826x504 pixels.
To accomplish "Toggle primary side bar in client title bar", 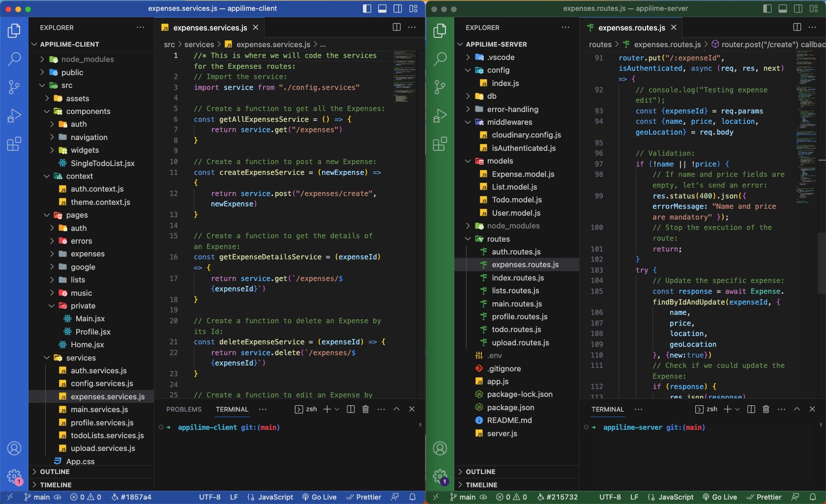I will pyautogui.click(x=367, y=8).
